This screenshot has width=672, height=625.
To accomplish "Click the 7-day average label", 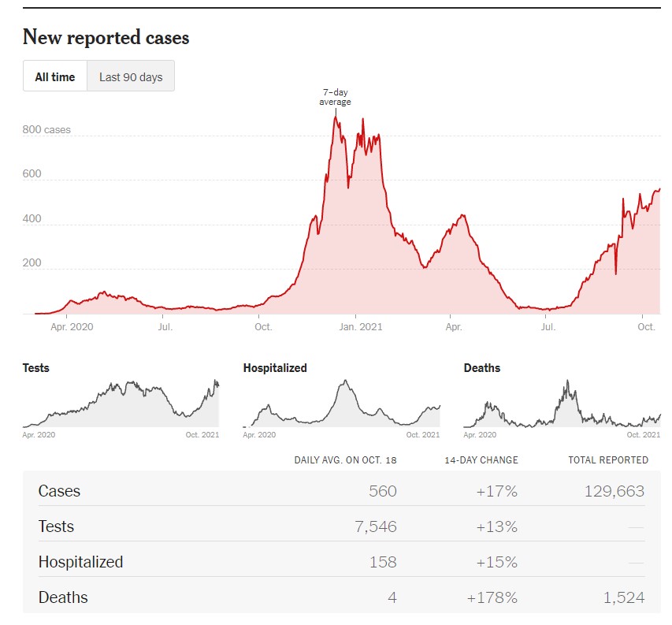I will click(x=335, y=98).
